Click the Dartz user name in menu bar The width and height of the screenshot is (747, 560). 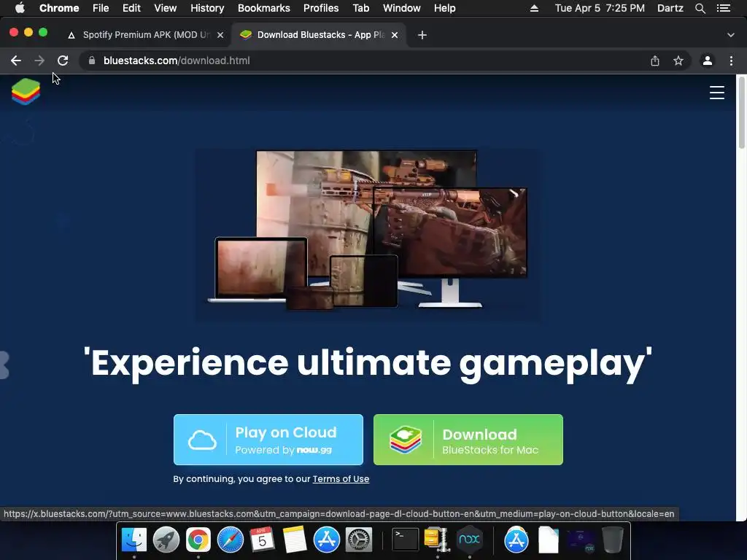[670, 8]
